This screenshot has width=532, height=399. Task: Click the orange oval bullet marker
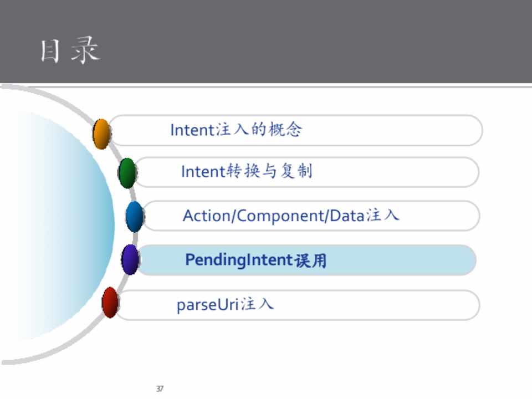[101, 134]
